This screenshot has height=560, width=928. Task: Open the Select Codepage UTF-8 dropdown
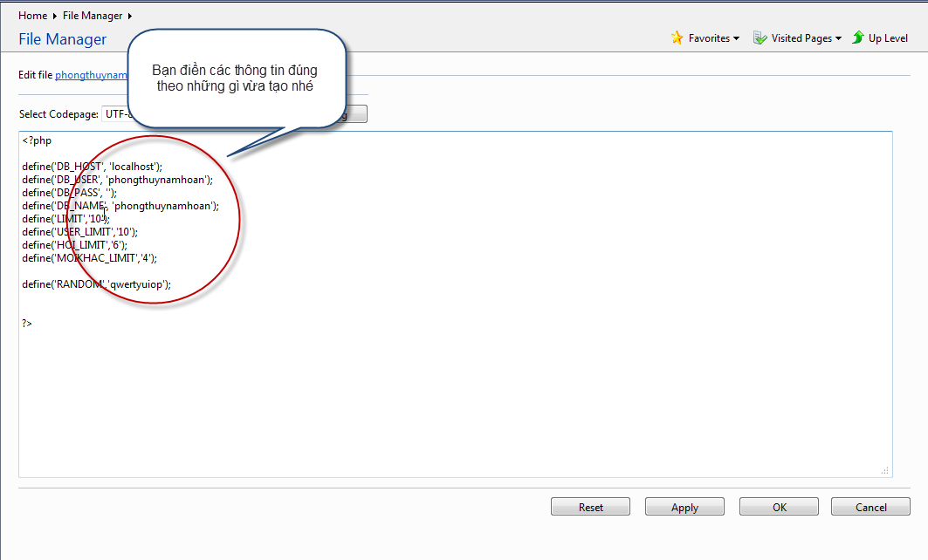[x=117, y=114]
